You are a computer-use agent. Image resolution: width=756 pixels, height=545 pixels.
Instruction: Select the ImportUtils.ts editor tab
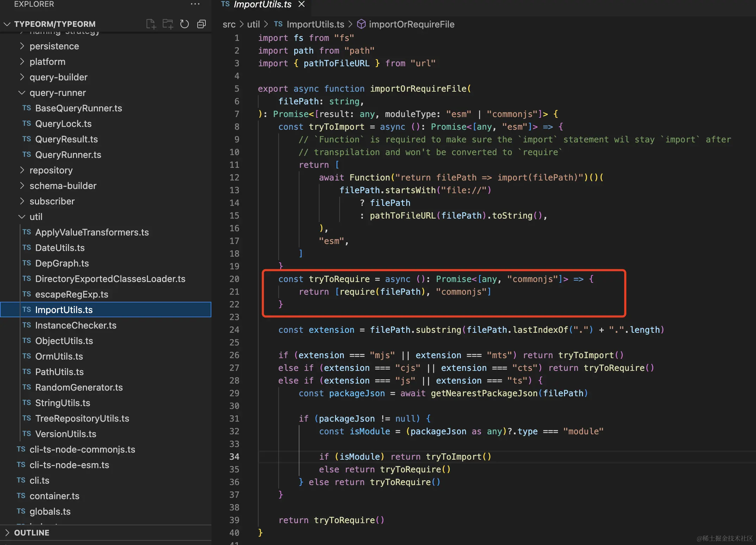coord(262,4)
